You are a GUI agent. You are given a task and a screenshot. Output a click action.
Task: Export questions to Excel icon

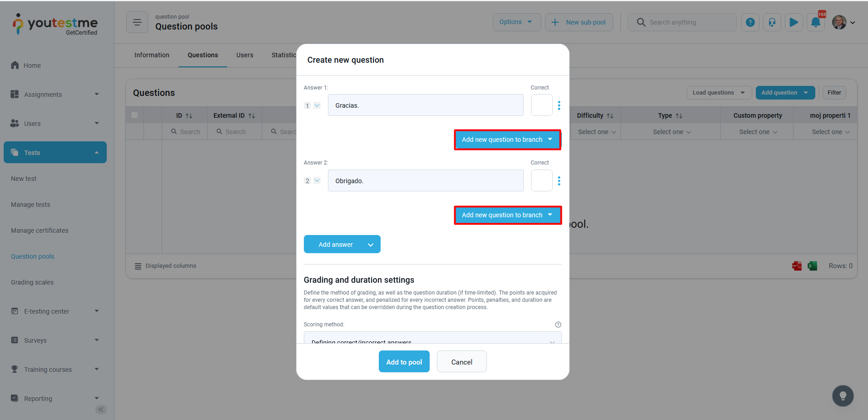coord(812,266)
